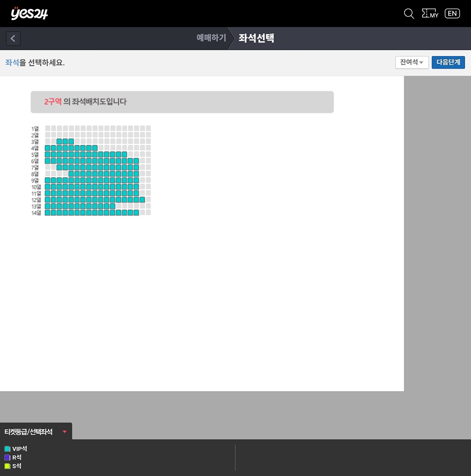
Task: Select the last available seat in row 4
Action: (95, 148)
